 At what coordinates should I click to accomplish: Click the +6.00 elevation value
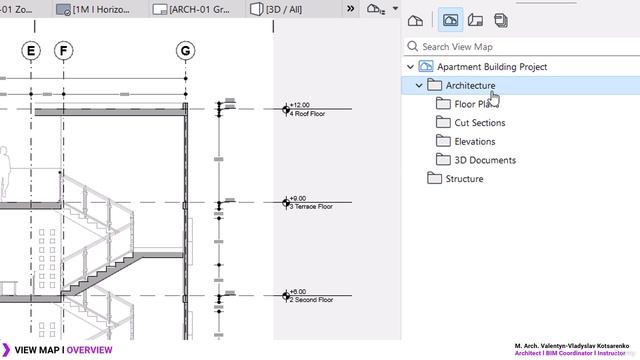(x=298, y=291)
